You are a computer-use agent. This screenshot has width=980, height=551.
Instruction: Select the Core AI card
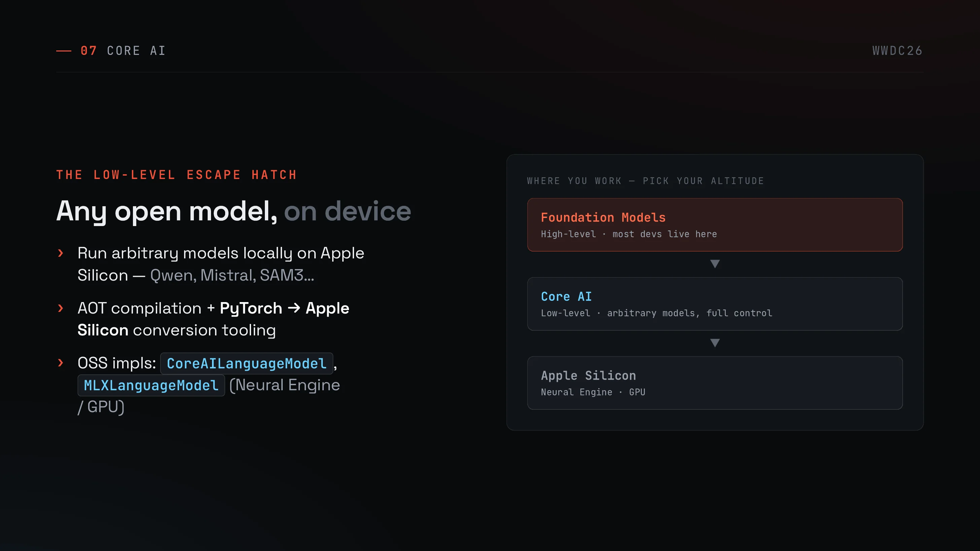pyautogui.click(x=715, y=304)
